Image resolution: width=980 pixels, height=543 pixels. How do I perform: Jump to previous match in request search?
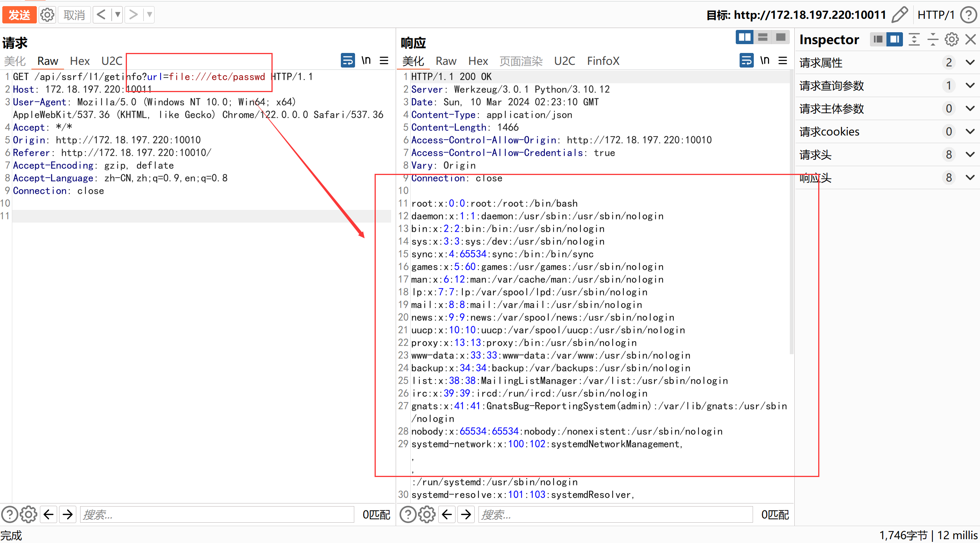pyautogui.click(x=48, y=515)
